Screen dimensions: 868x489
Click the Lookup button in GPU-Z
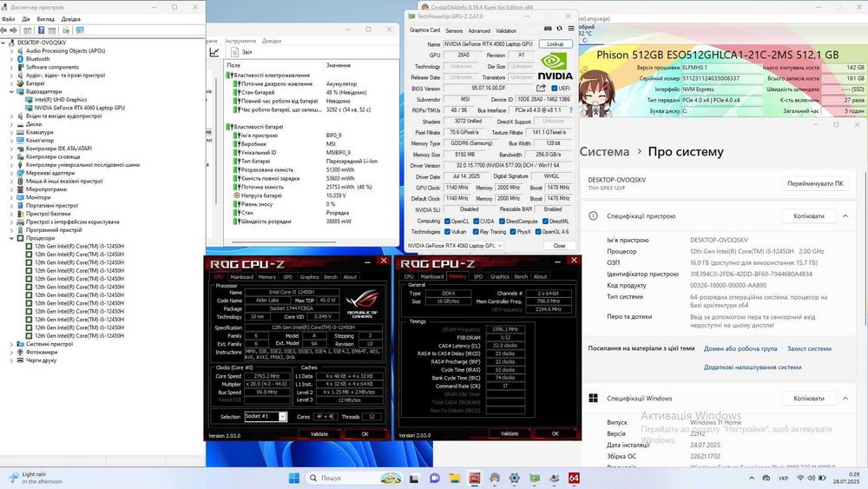coord(556,43)
